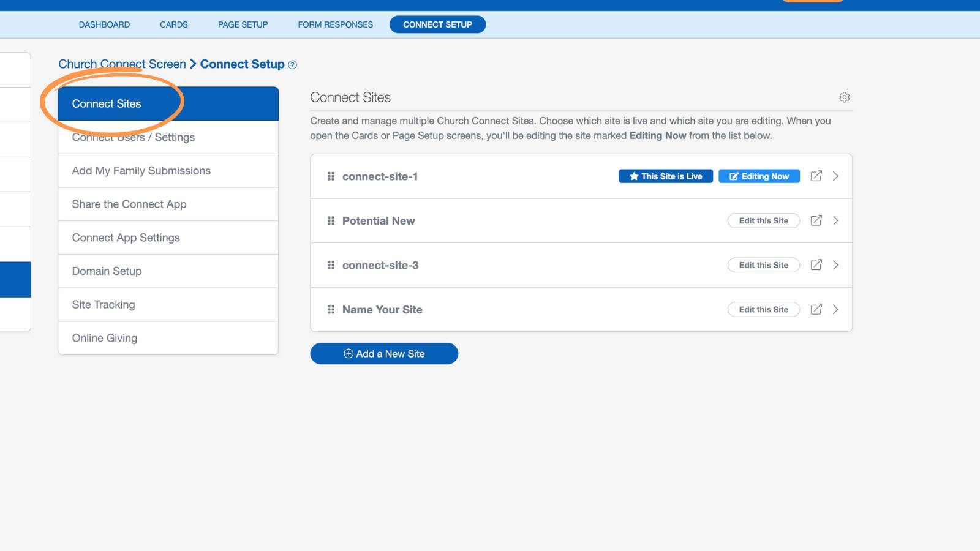This screenshot has height=551, width=980.
Task: Expand Name Your Site row chevron
Action: coord(835,309)
